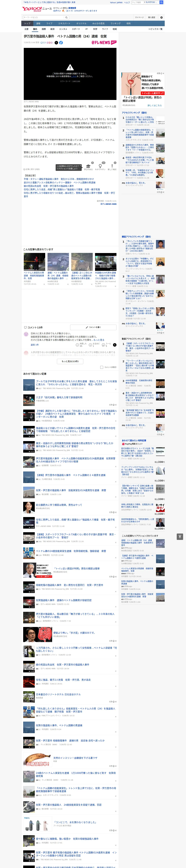Click the コメントを書く button
Viewport: 186px width, 868px height.
93,327
